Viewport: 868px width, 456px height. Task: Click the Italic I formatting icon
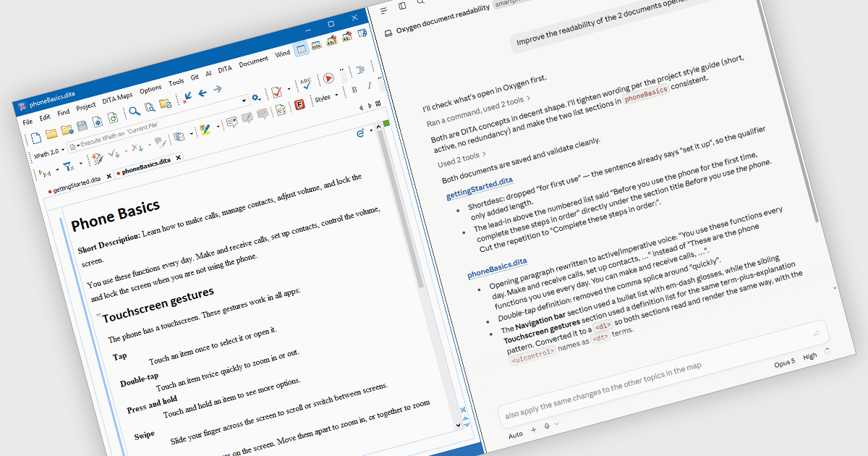tap(369, 85)
